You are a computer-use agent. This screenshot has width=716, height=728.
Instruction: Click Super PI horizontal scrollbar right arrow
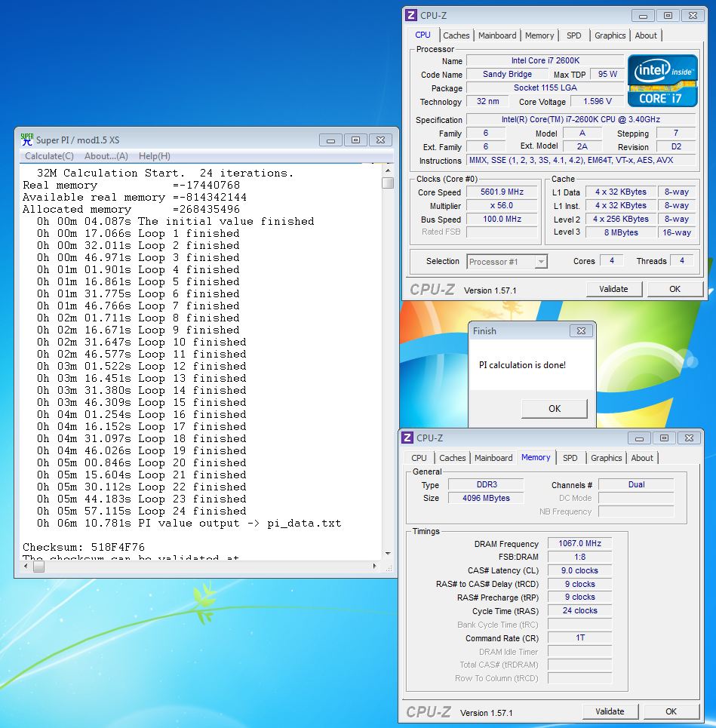click(x=375, y=567)
